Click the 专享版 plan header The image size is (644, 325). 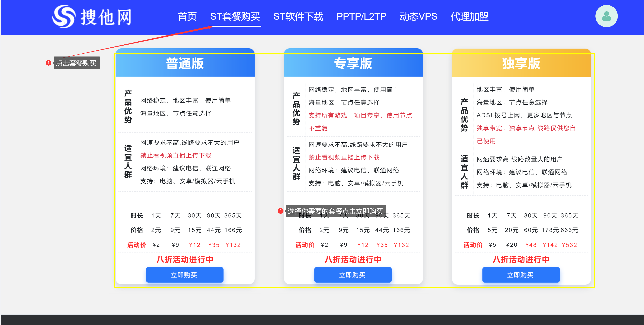353,63
